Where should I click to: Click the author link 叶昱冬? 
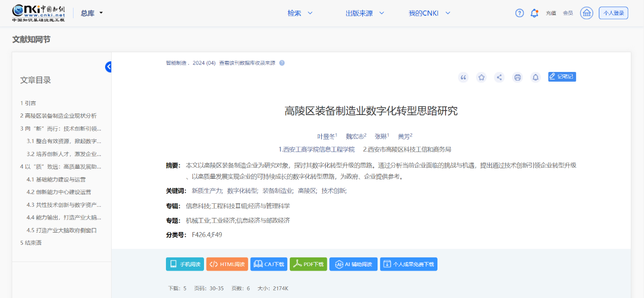pos(326,136)
